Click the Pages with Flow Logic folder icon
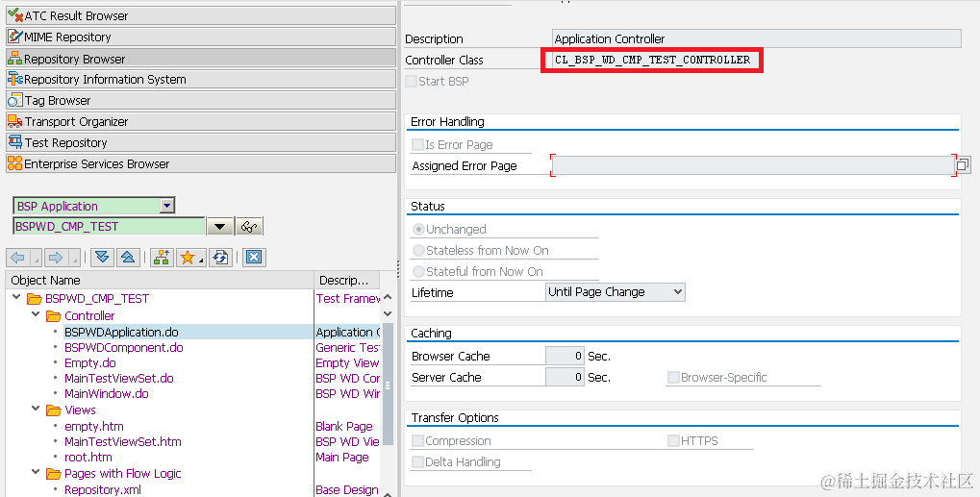This screenshot has height=497, width=980. point(54,474)
